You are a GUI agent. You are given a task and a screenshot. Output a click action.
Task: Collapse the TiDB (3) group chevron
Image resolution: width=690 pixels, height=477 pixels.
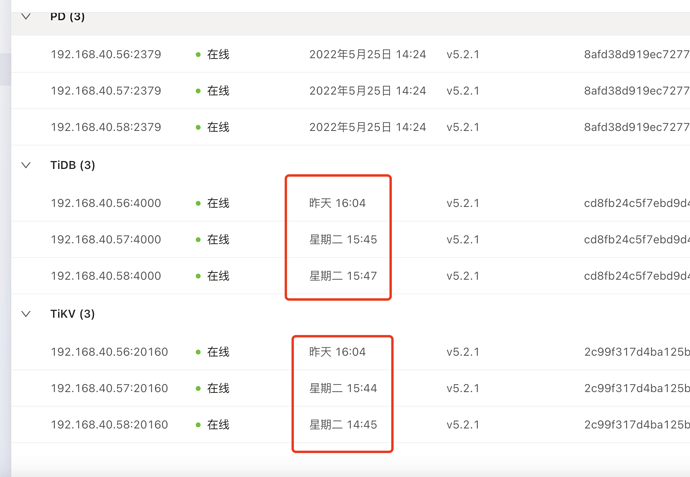(x=26, y=165)
